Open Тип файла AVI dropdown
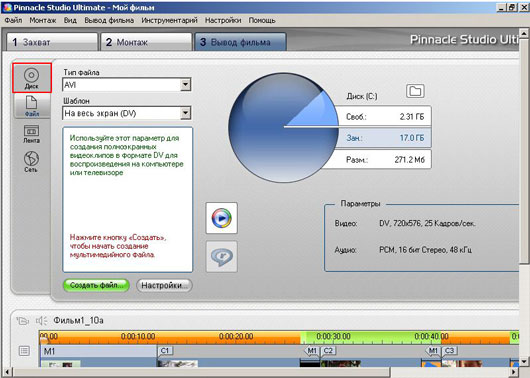The width and height of the screenshot is (530, 378). 186,85
